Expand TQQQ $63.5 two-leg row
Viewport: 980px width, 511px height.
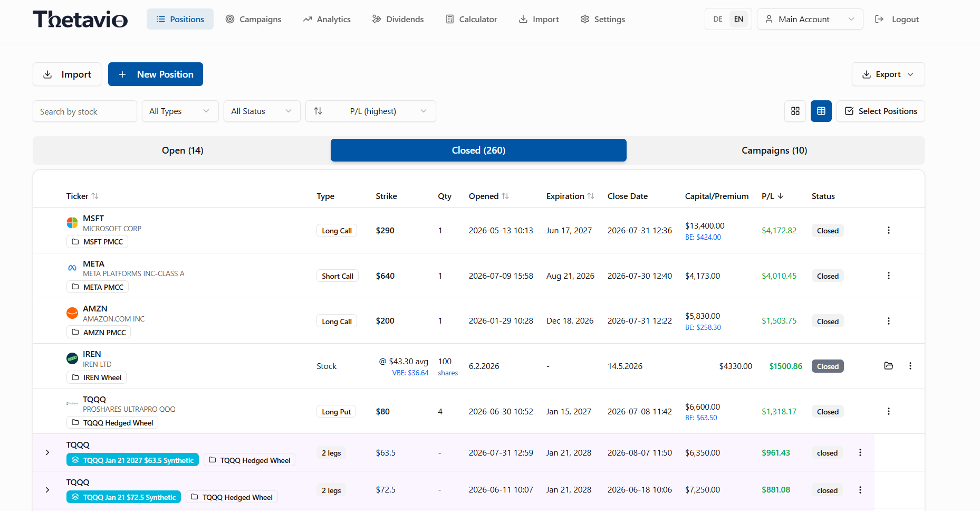click(47, 452)
